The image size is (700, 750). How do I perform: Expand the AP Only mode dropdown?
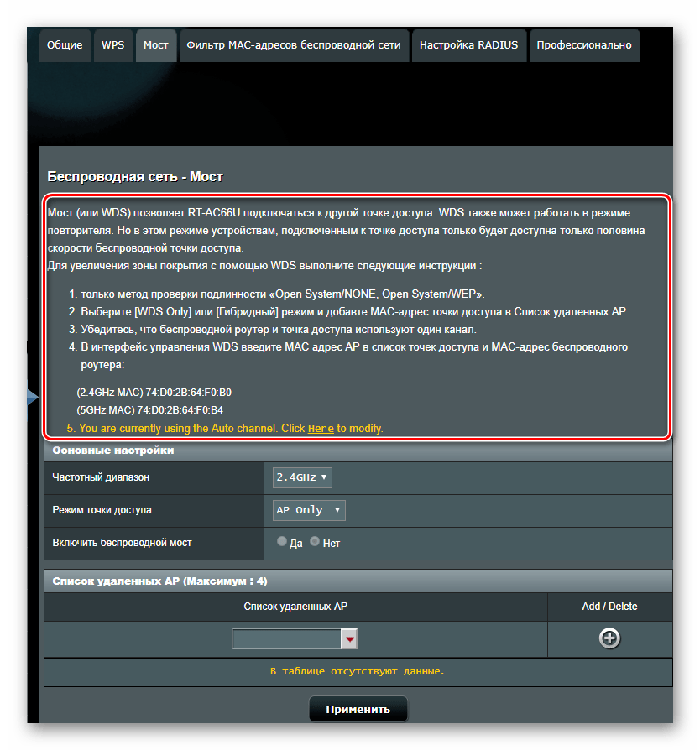point(309,510)
